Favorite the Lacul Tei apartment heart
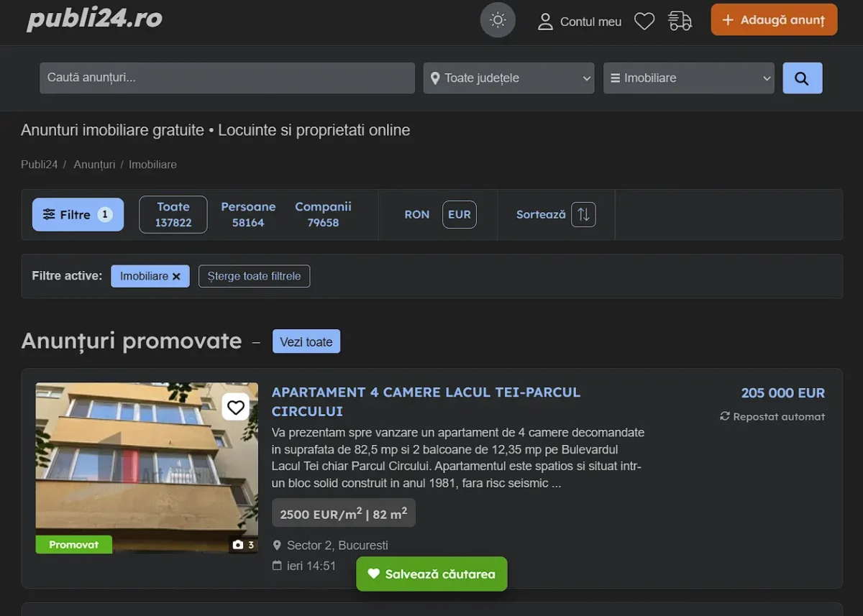Viewport: 863px width, 616px height. click(236, 408)
